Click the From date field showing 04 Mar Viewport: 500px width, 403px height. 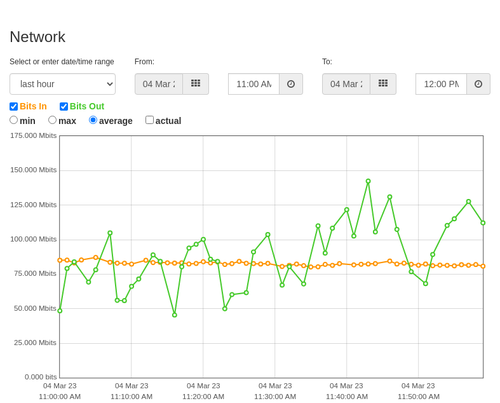(x=159, y=84)
